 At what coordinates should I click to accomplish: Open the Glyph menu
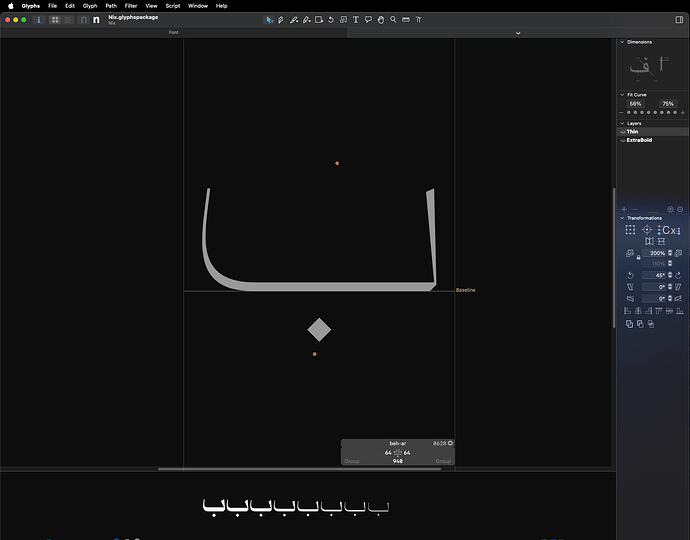(90, 6)
